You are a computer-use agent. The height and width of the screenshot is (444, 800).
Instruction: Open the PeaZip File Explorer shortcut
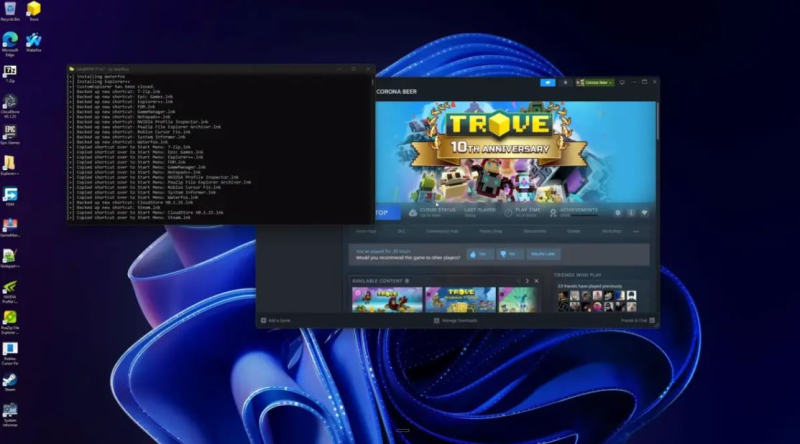[10, 323]
